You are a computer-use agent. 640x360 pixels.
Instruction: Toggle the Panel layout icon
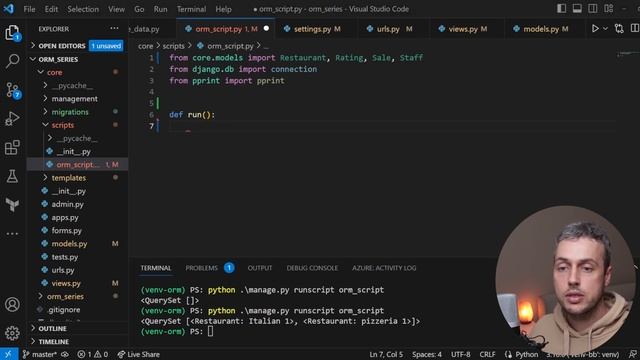click(x=577, y=8)
